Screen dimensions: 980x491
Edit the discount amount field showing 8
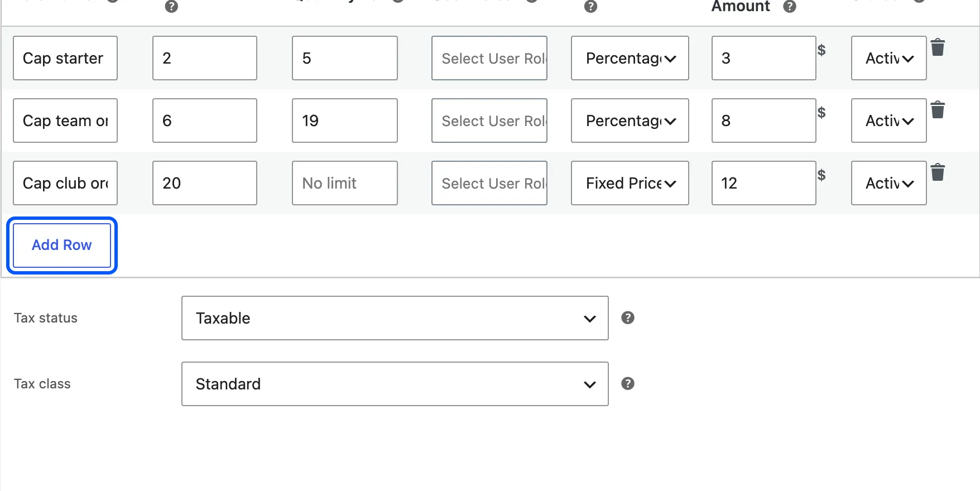point(764,121)
